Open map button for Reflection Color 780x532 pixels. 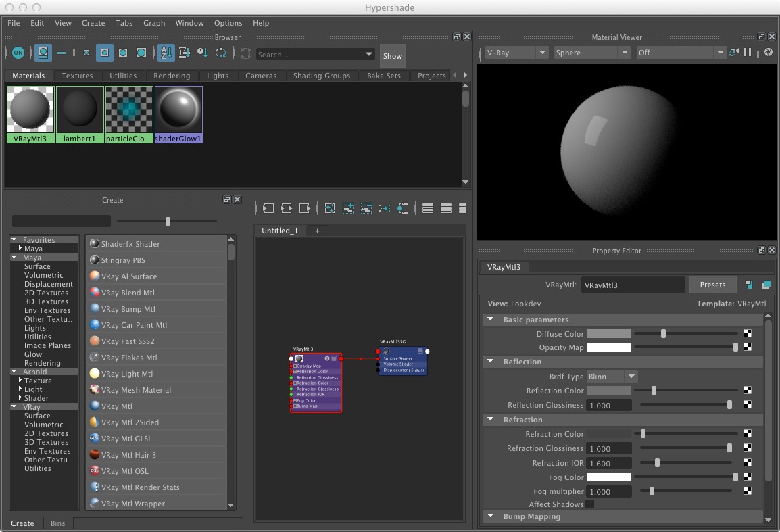coord(747,391)
